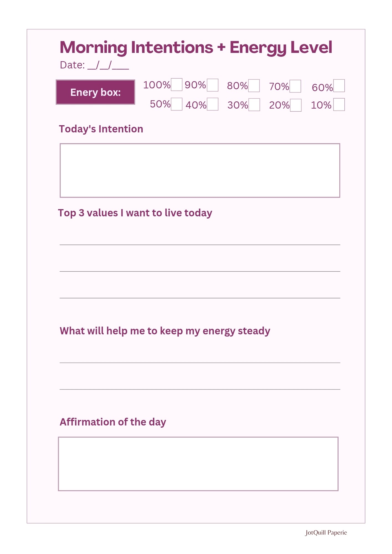
Task: Click the Date blank field
Action: click(108, 65)
